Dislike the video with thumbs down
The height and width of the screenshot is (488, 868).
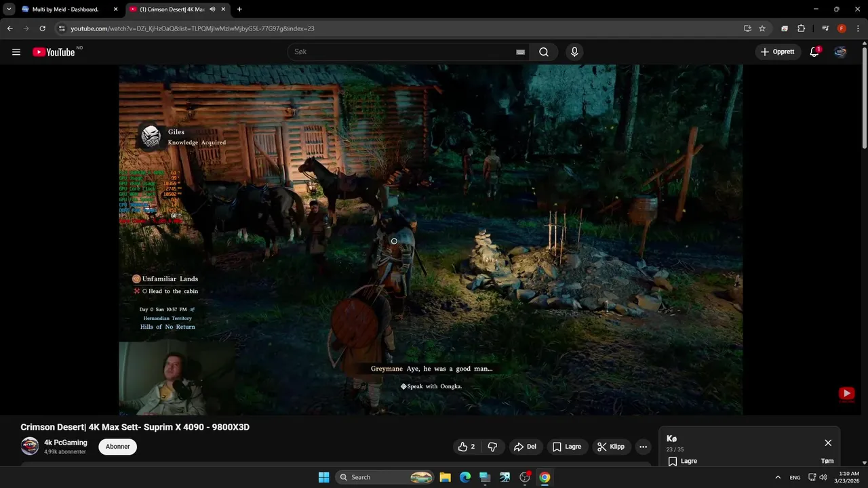click(492, 447)
